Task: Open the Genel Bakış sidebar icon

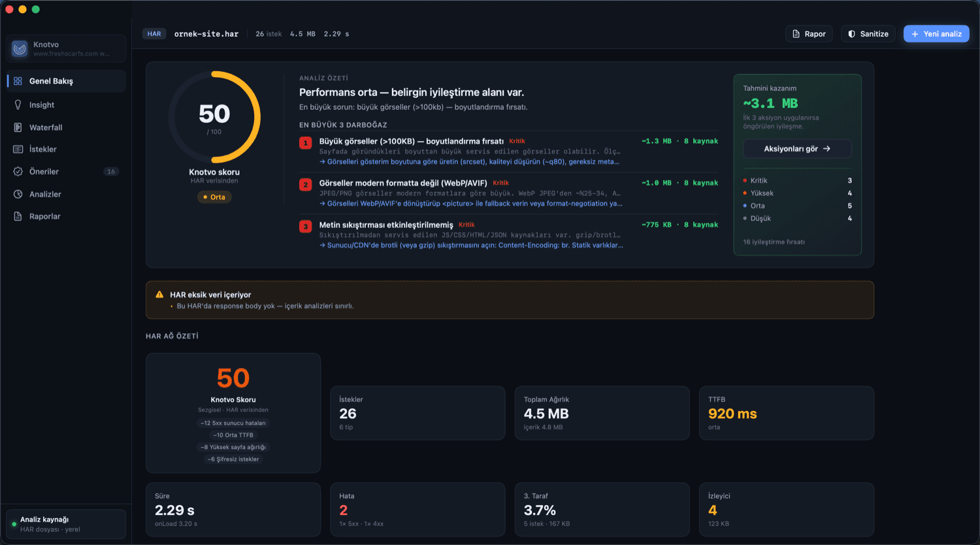Action: coord(18,81)
